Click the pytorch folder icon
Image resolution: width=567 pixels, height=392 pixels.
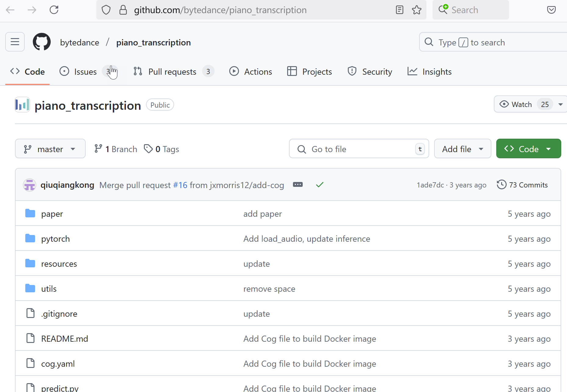[30, 238]
